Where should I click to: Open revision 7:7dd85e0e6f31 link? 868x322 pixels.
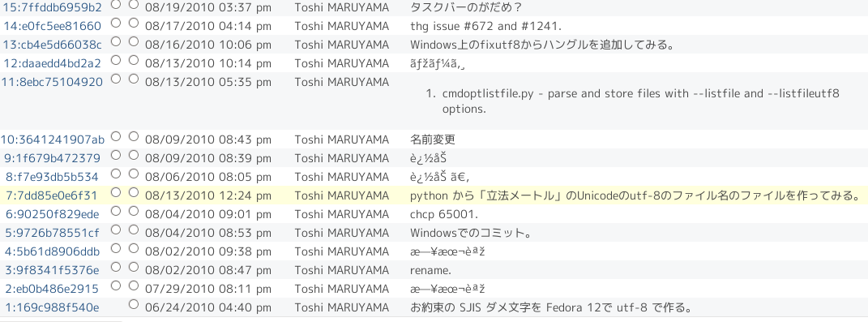(52, 195)
